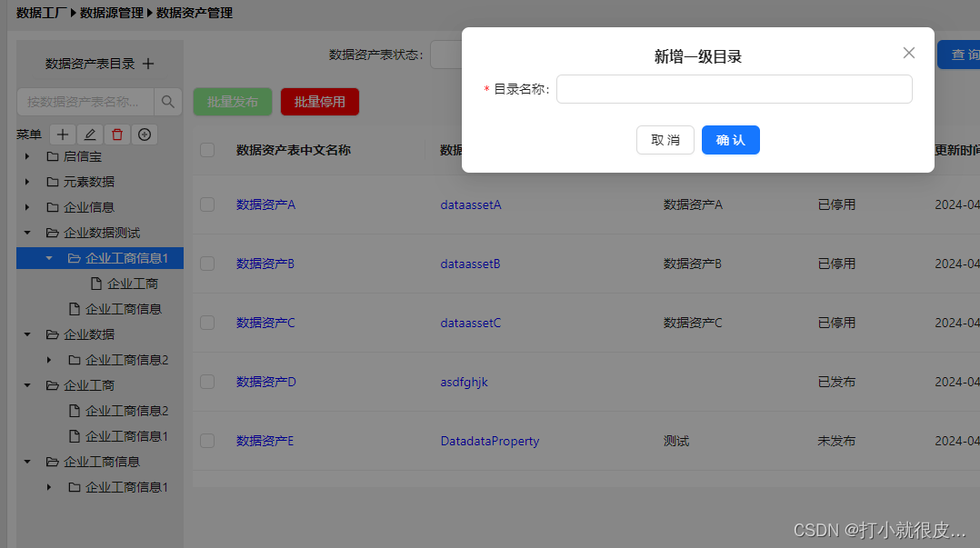Tick the checkbox for 数据资产E row
Image resolution: width=980 pixels, height=548 pixels.
[x=207, y=441]
